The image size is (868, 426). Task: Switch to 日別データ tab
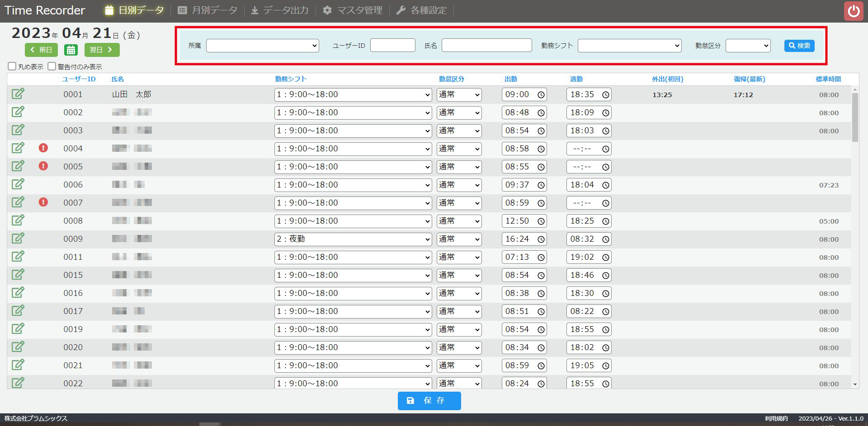point(134,10)
